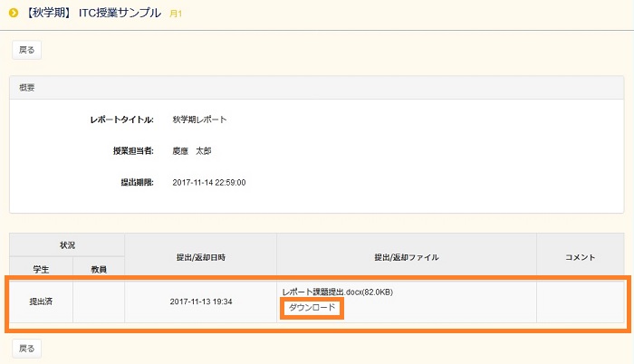Screen dimensions: 634x364
Task: Click the 秋学期レポート title value
Action: pos(199,120)
